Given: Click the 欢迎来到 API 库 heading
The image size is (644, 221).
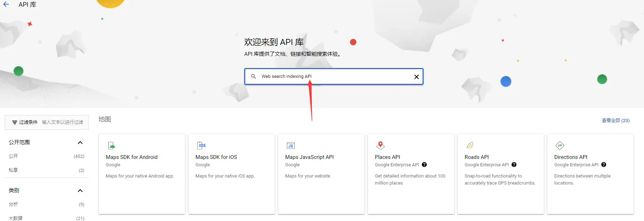Looking at the screenshot, I should coord(274,42).
